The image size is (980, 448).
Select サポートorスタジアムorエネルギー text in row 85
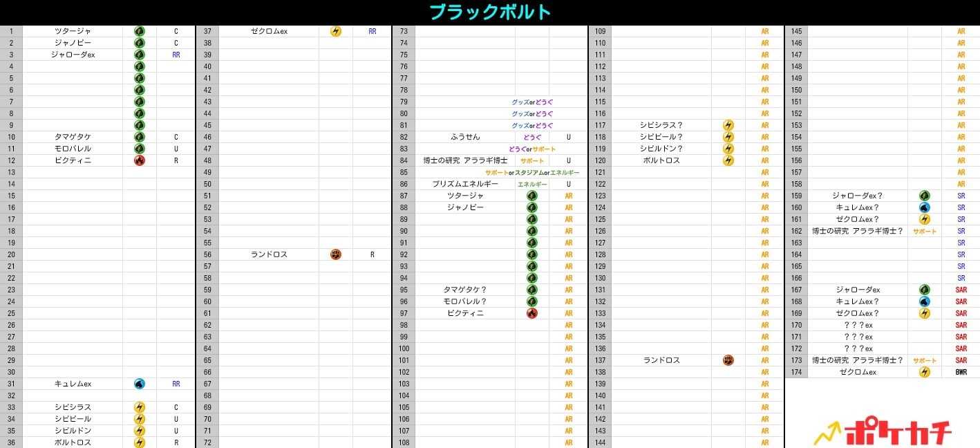[532, 173]
